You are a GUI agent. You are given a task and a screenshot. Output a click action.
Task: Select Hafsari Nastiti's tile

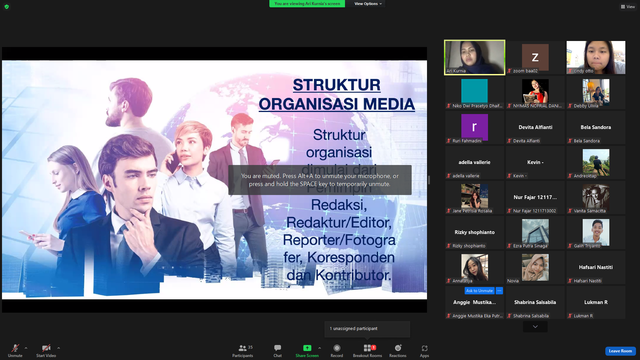(596, 268)
